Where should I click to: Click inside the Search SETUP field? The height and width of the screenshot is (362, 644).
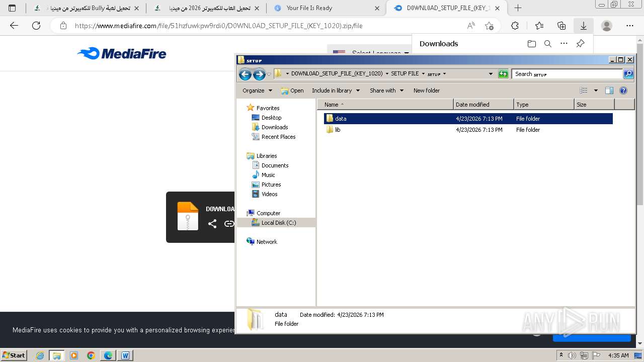pos(567,74)
